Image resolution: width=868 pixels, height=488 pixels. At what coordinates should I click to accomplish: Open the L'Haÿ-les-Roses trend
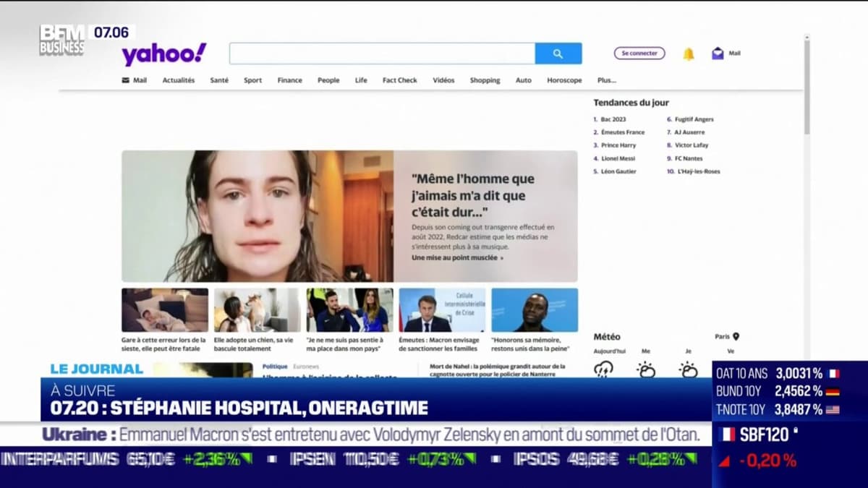pyautogui.click(x=697, y=171)
